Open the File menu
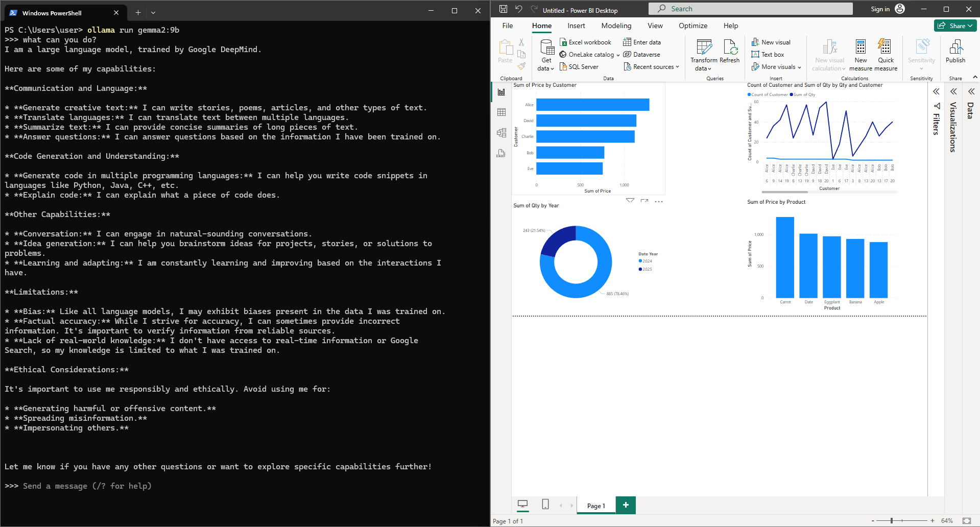Viewport: 980px width, 527px height. click(507, 26)
